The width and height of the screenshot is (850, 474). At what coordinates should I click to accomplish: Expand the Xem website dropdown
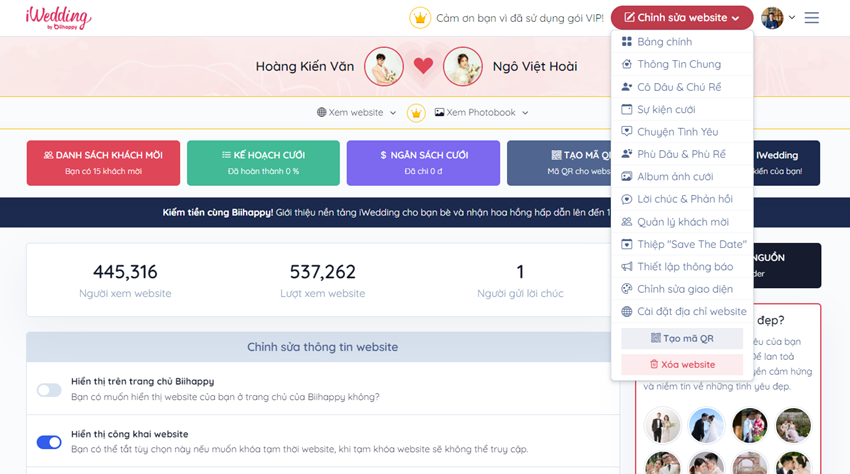(x=356, y=113)
